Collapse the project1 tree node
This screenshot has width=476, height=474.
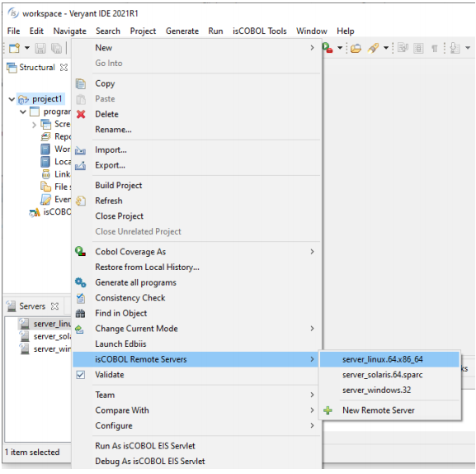[12, 99]
